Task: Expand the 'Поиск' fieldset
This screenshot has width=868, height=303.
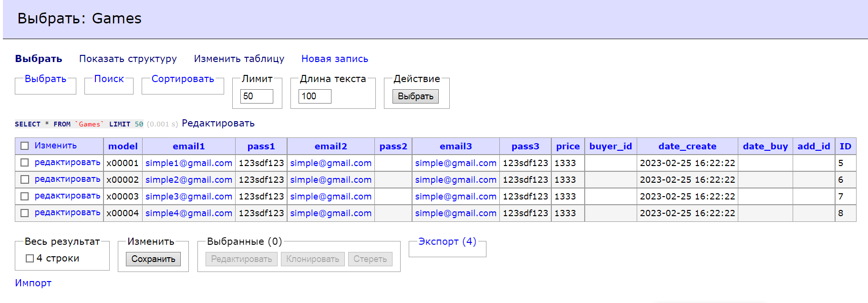Action: (109, 79)
